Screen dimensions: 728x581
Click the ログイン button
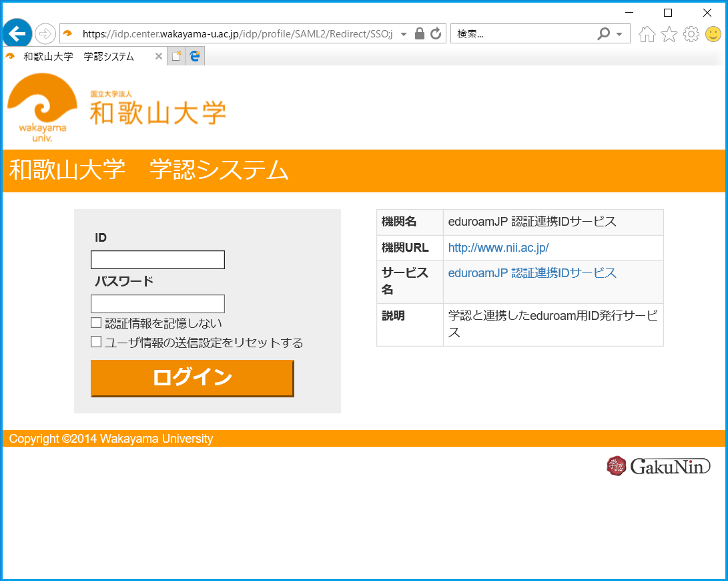tap(192, 379)
